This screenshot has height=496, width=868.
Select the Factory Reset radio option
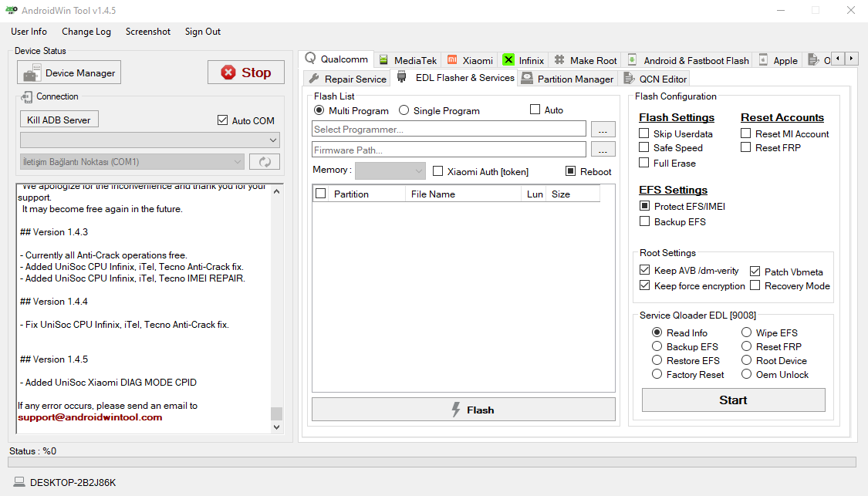[657, 374]
